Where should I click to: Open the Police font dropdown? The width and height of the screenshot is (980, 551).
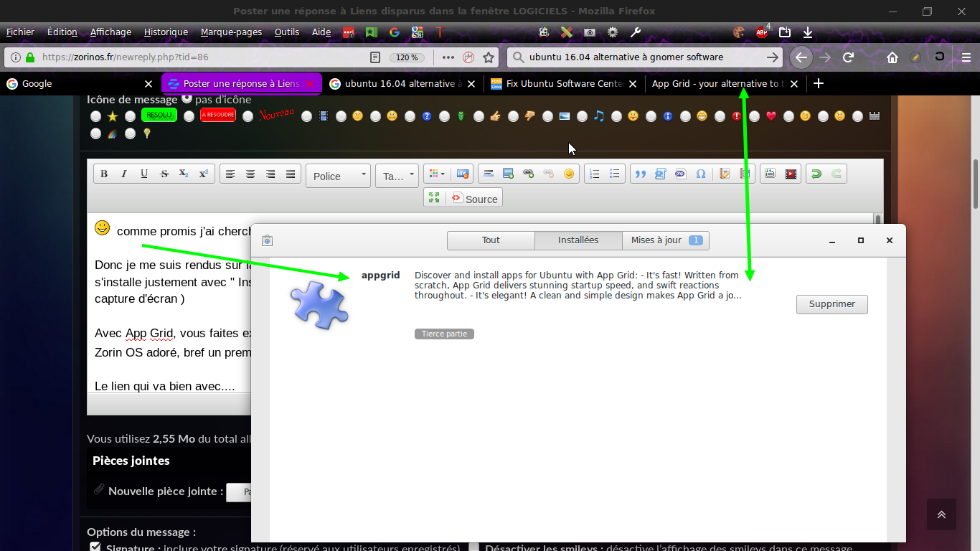(x=338, y=176)
